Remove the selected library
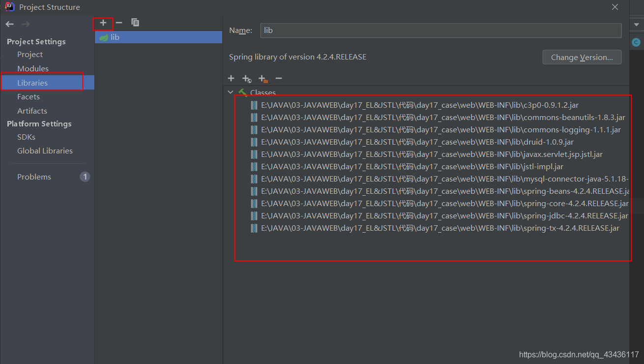The image size is (644, 364). [119, 23]
